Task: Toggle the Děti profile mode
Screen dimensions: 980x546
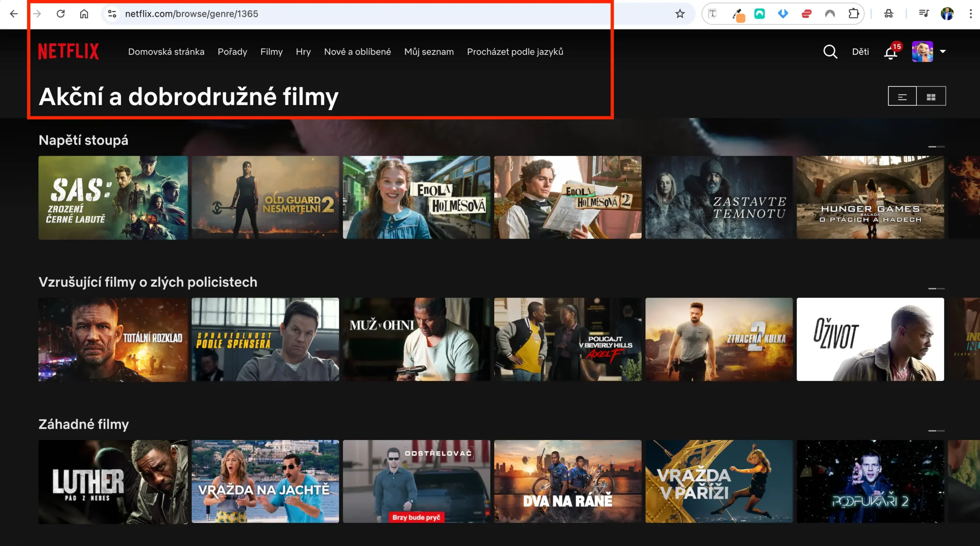Action: [860, 51]
